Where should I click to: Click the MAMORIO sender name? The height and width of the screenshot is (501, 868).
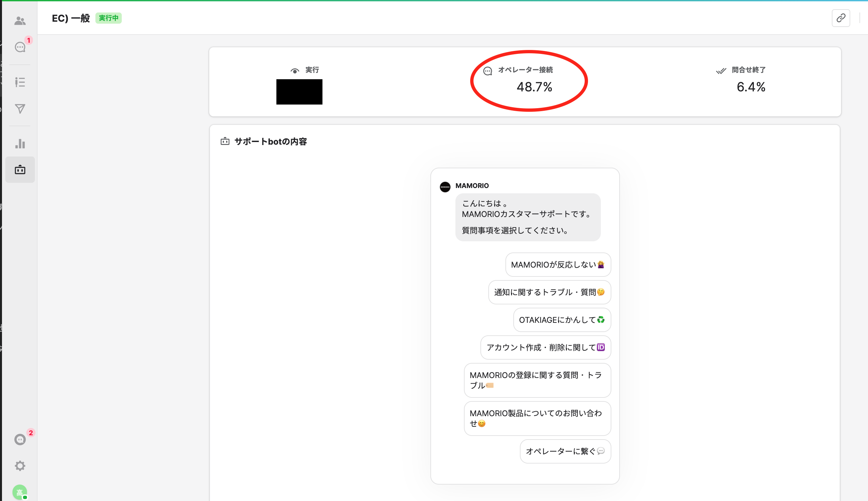pos(472,186)
